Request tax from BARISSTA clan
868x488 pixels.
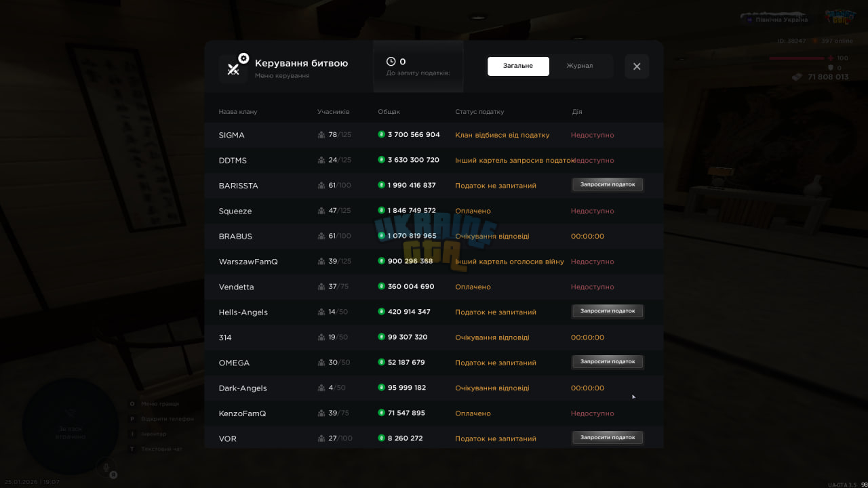pyautogui.click(x=608, y=184)
